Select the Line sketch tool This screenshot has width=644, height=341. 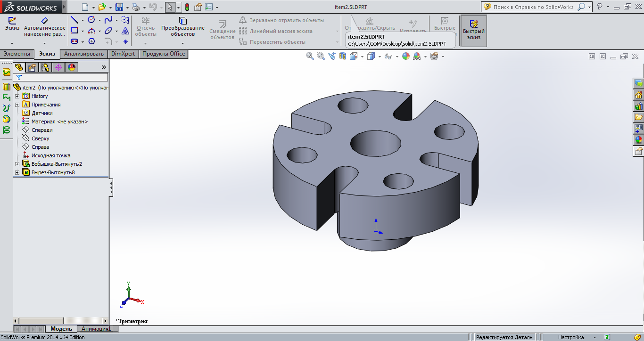click(74, 20)
